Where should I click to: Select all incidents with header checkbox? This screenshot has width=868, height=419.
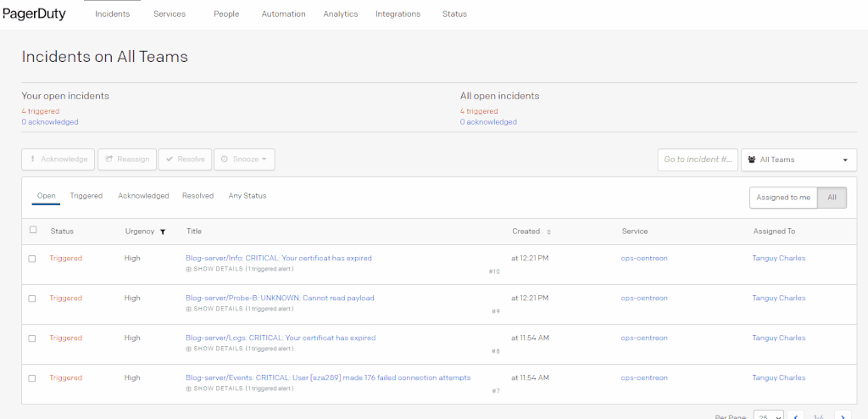[x=33, y=230]
